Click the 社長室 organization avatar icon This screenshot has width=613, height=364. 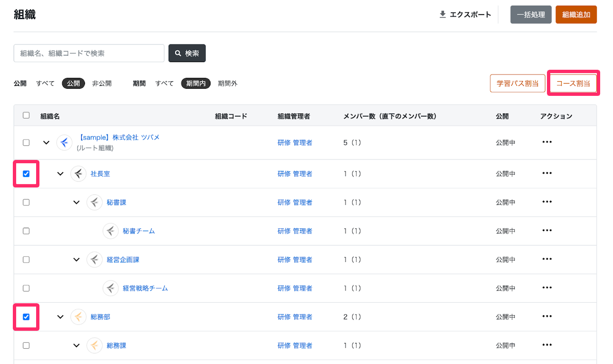78,174
